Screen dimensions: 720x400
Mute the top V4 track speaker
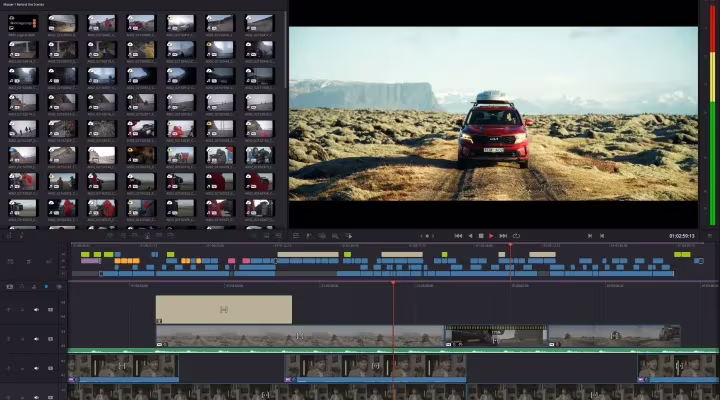36,310
